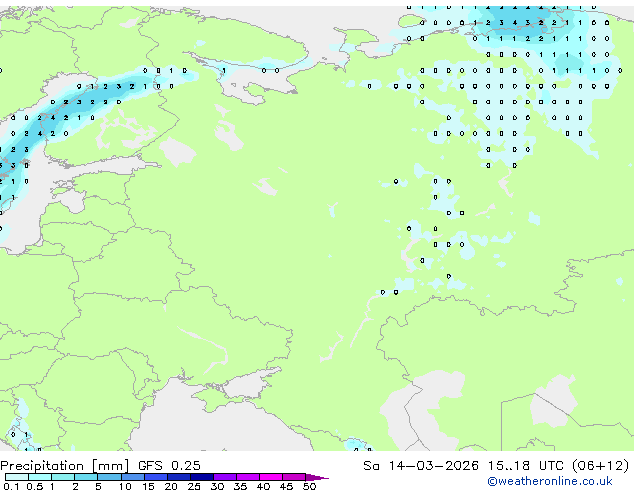Viewport: 634px width, 490px height.
Task: Click the 40–45 mm magenta legend swatch
Action: (x=271, y=477)
